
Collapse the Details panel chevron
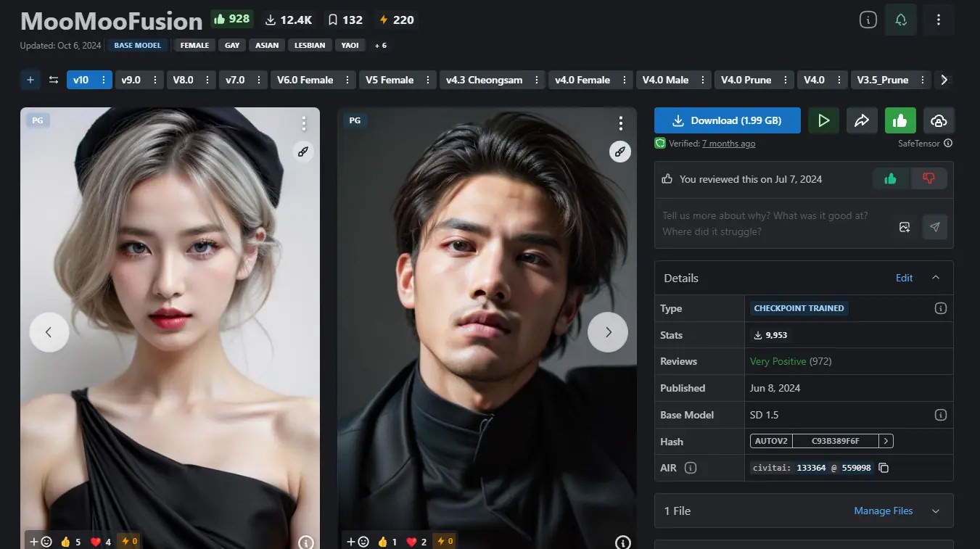pos(936,278)
